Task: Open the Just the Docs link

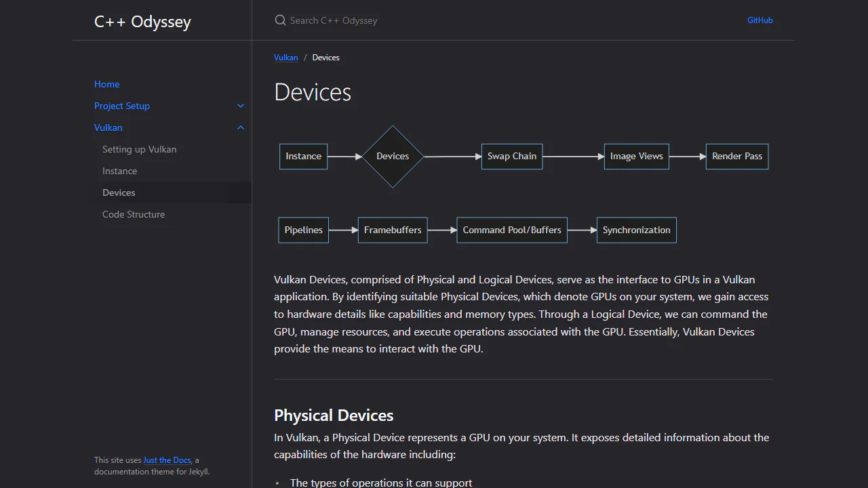Action: pyautogui.click(x=166, y=460)
